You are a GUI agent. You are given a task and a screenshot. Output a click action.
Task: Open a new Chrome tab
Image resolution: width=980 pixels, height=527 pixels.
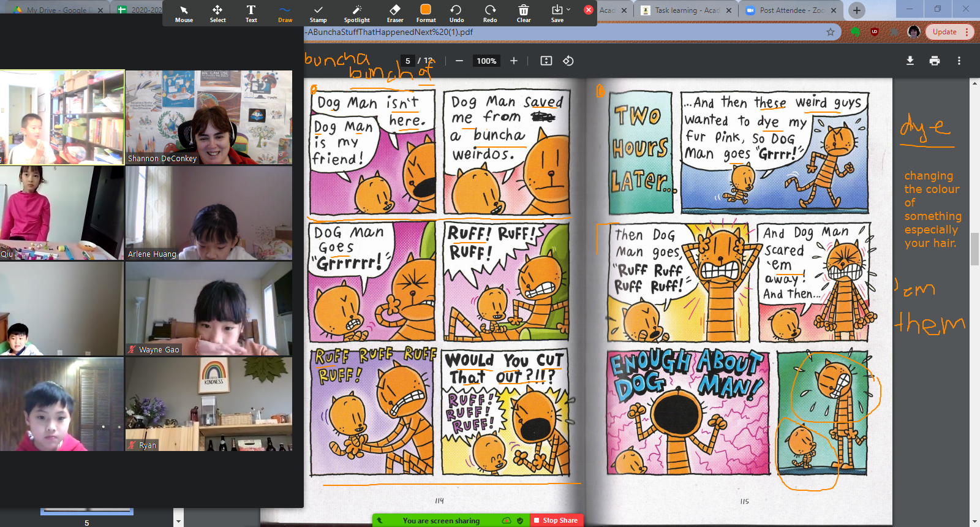857,10
